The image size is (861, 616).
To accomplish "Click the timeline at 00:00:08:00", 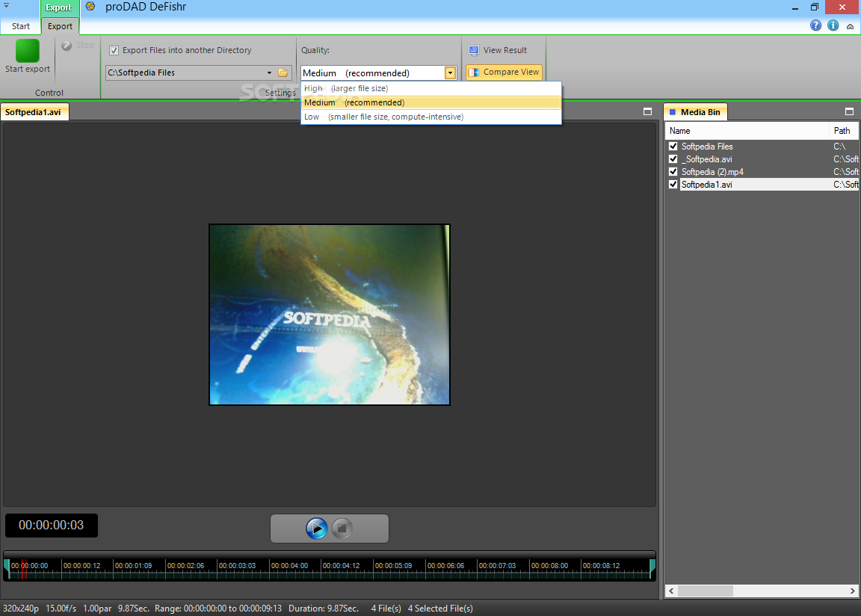I will [549, 565].
